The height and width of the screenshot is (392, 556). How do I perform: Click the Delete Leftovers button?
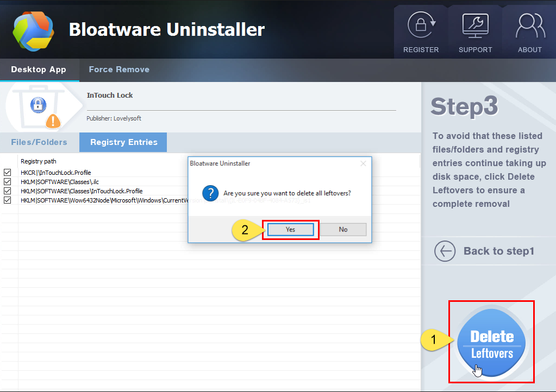pos(491,343)
